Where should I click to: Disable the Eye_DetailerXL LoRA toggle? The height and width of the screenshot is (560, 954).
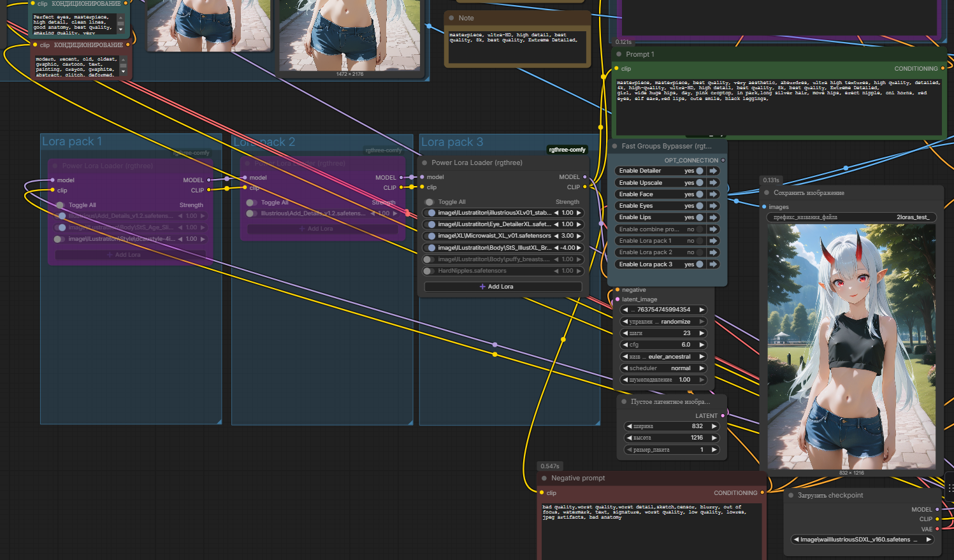[431, 224]
